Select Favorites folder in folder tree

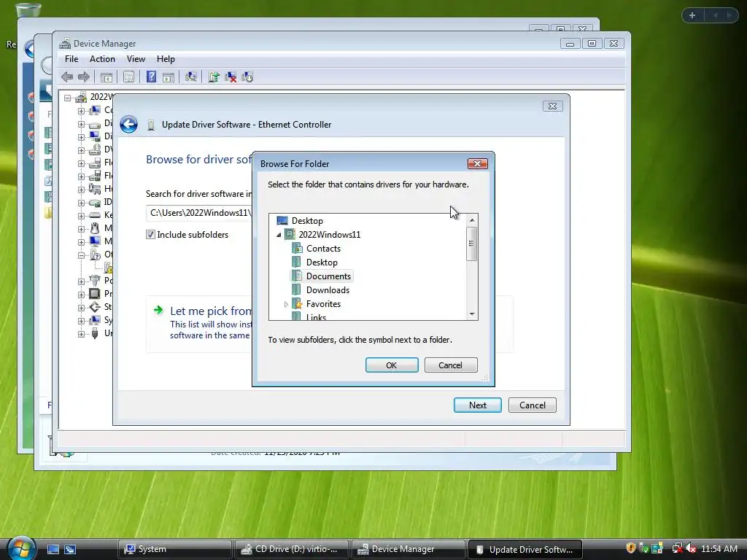coord(323,304)
